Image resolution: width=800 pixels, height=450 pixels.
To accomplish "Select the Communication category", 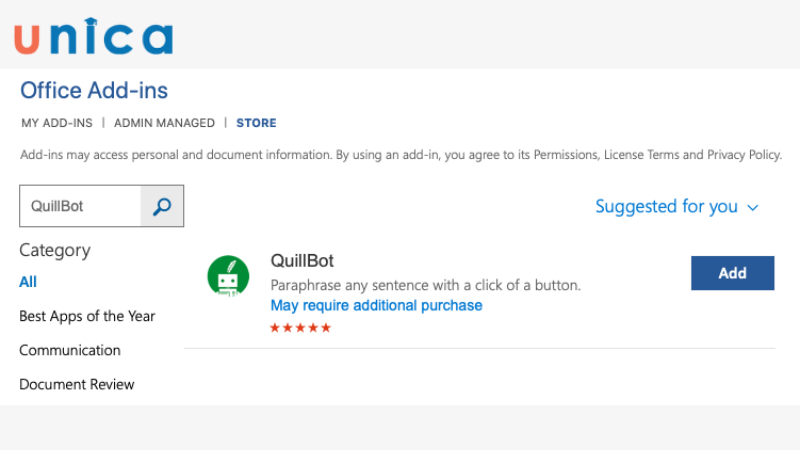I will pos(70,350).
